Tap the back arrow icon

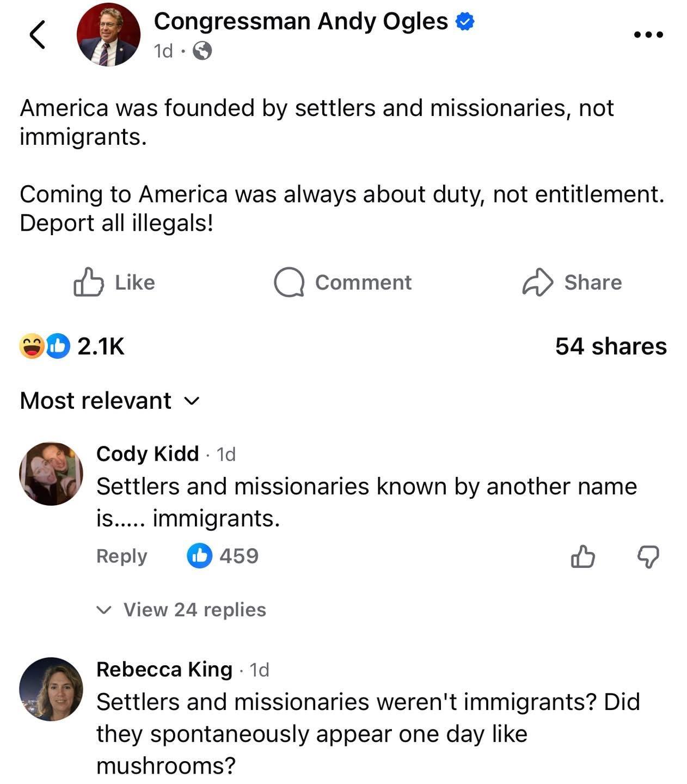coord(37,35)
